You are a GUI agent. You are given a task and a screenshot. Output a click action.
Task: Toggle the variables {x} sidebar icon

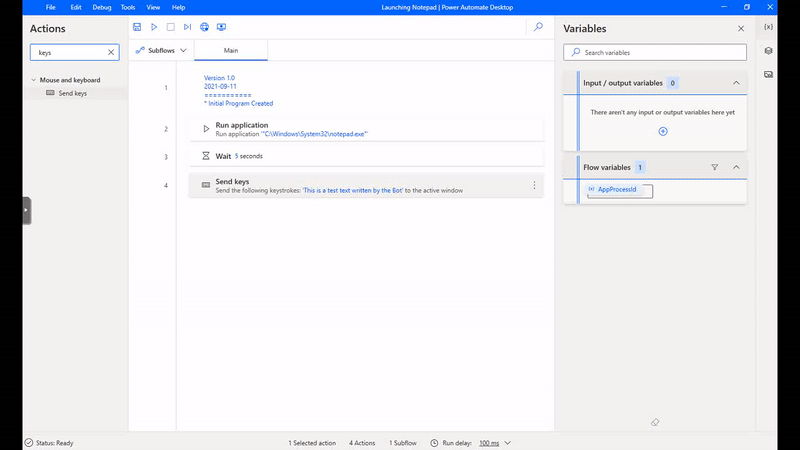click(768, 27)
